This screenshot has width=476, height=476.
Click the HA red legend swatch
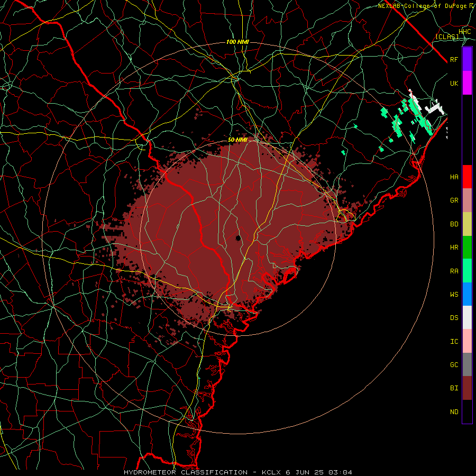point(467,177)
